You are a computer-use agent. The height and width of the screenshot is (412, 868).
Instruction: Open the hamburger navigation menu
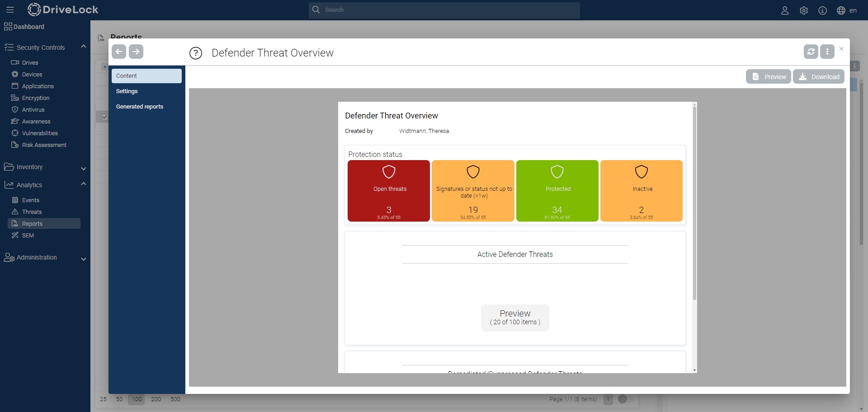click(10, 9)
